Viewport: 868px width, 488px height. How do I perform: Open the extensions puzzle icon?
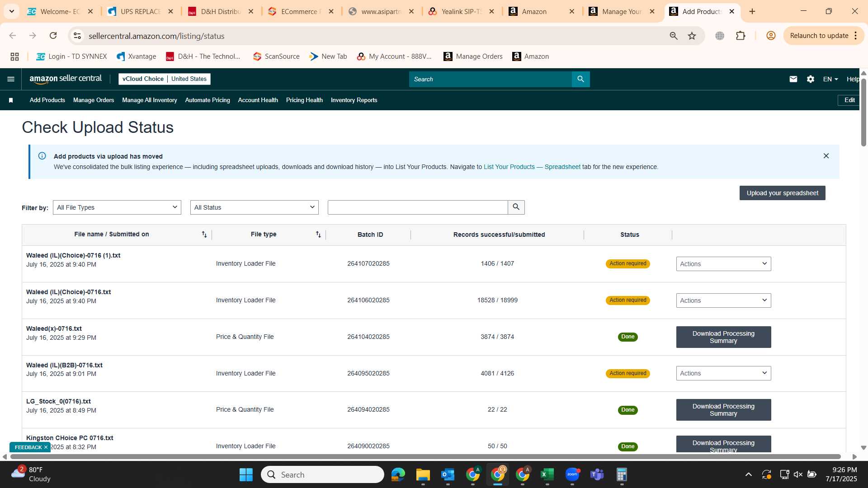[x=741, y=36]
